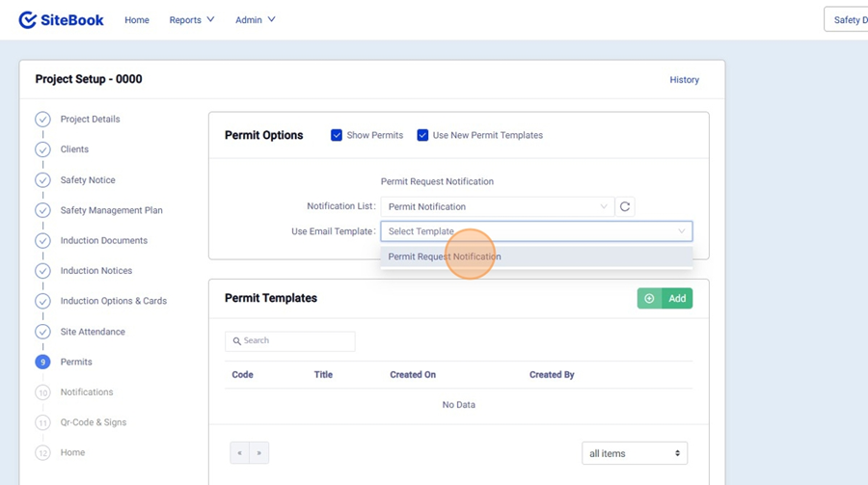Open the all items page size selector
Viewport: 868px width, 485px height.
pyautogui.click(x=634, y=453)
